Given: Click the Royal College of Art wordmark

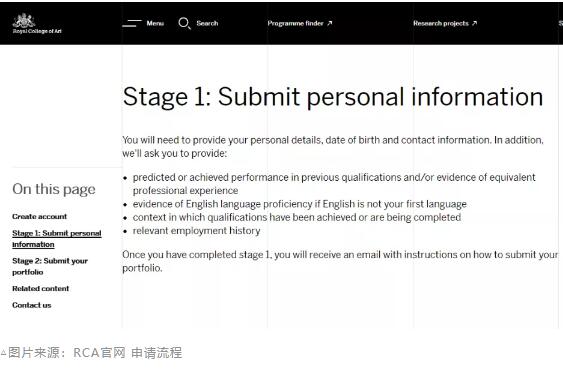Looking at the screenshot, I should click(37, 31).
